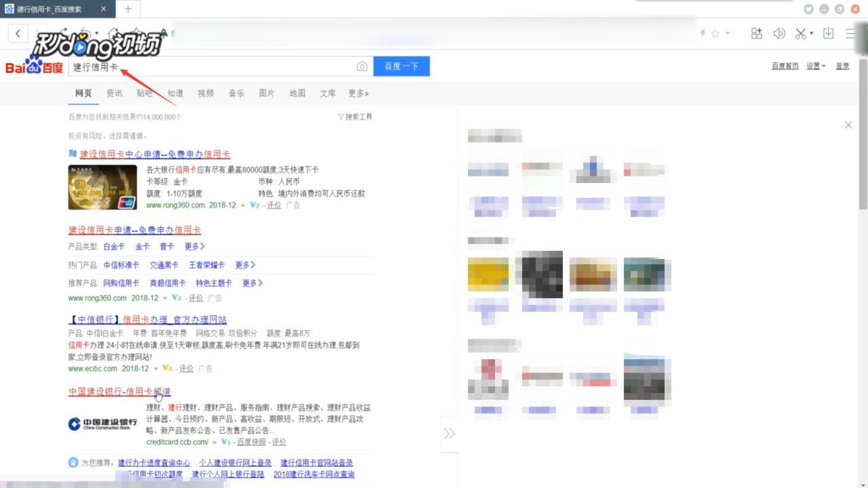Click the 金卡 product link
The height and width of the screenshot is (488, 868).
(142, 247)
